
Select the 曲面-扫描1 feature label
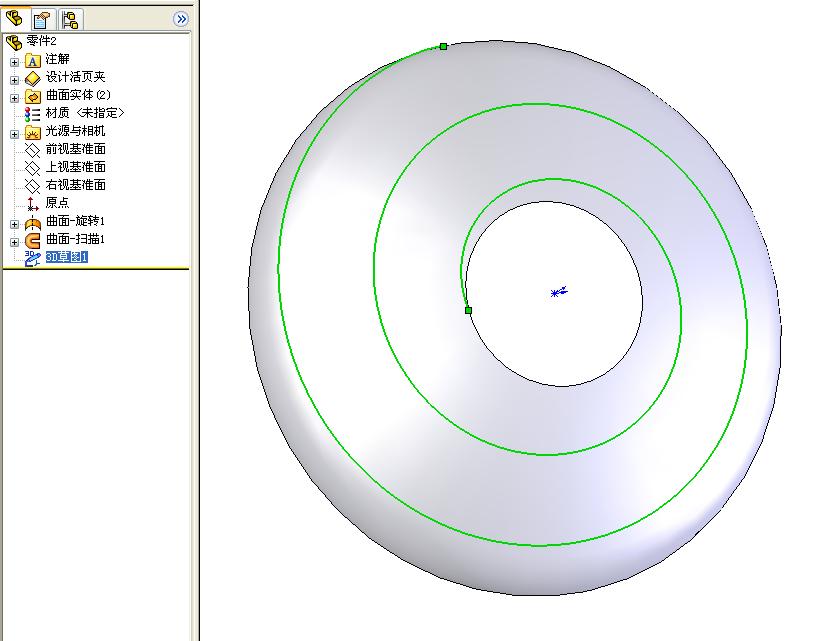click(75, 239)
